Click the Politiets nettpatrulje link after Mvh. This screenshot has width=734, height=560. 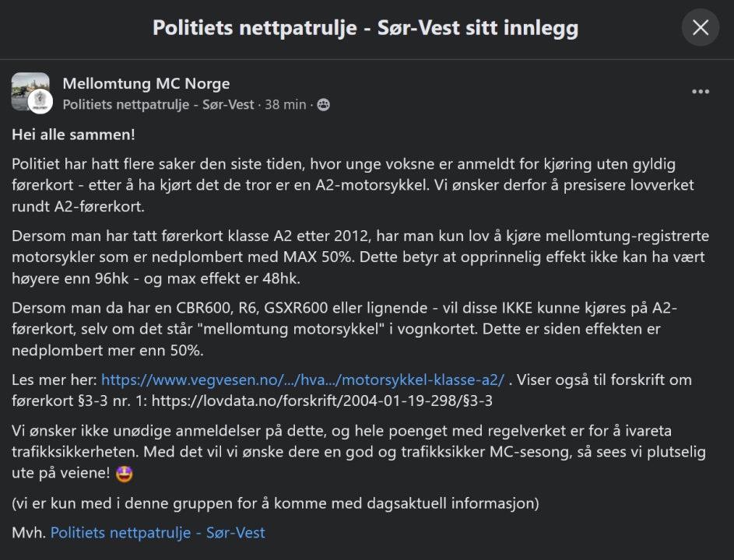coord(157,533)
